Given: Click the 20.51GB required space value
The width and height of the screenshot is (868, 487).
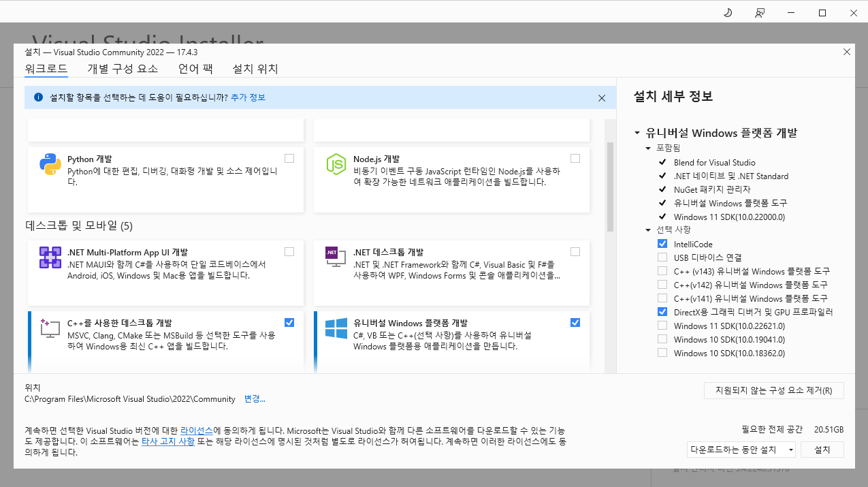Looking at the screenshot, I should click(x=829, y=430).
